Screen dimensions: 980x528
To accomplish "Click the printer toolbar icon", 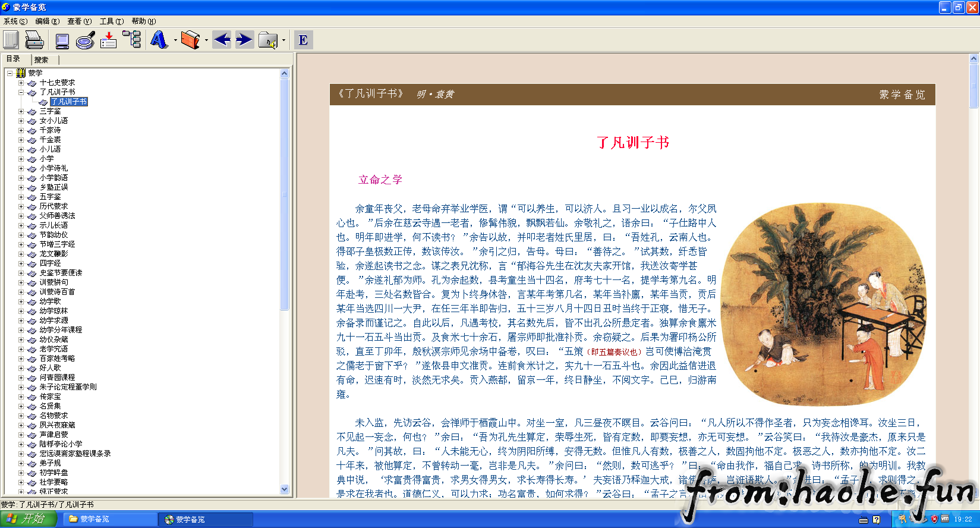I will tap(34, 40).
